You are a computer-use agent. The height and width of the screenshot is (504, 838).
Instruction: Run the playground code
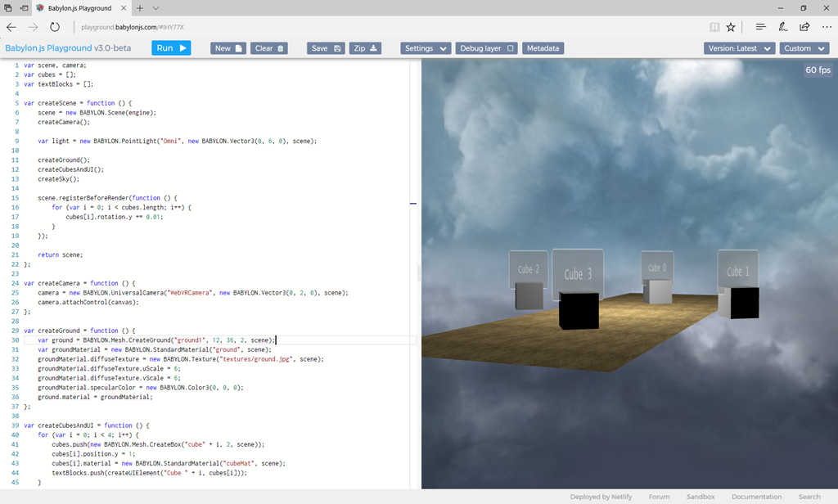171,48
